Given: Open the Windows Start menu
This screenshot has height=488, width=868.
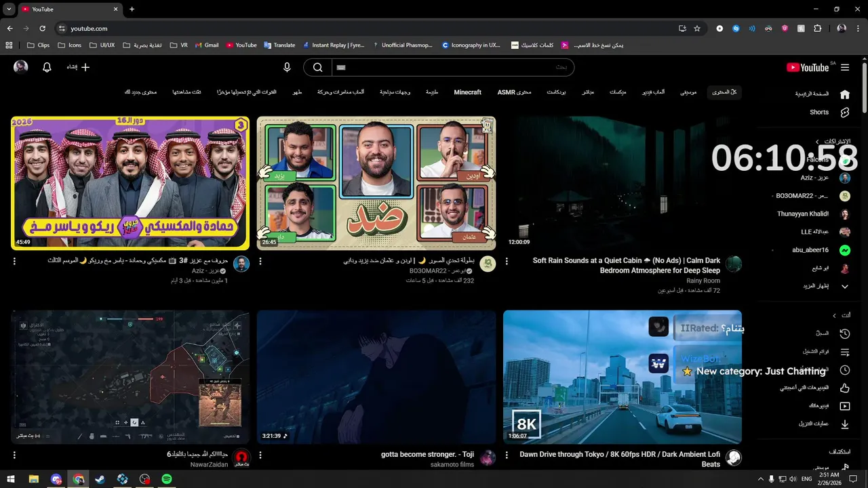Looking at the screenshot, I should (11, 479).
